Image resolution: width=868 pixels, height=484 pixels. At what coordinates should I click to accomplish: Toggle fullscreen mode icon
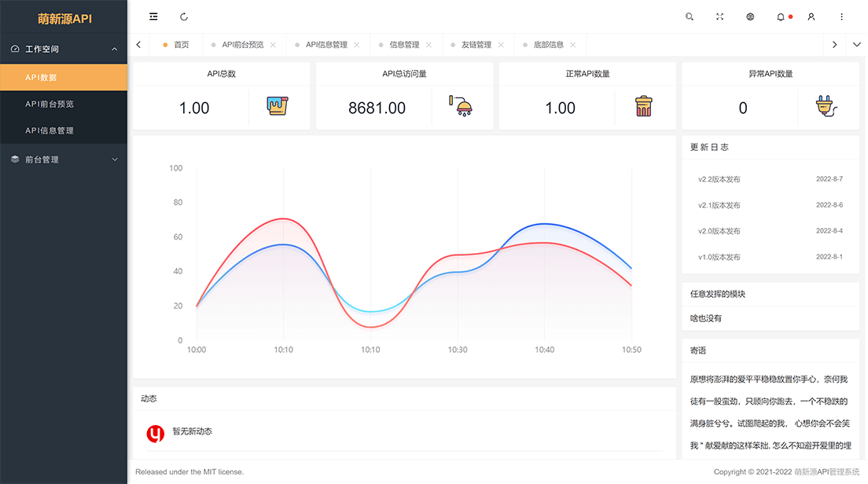point(719,16)
